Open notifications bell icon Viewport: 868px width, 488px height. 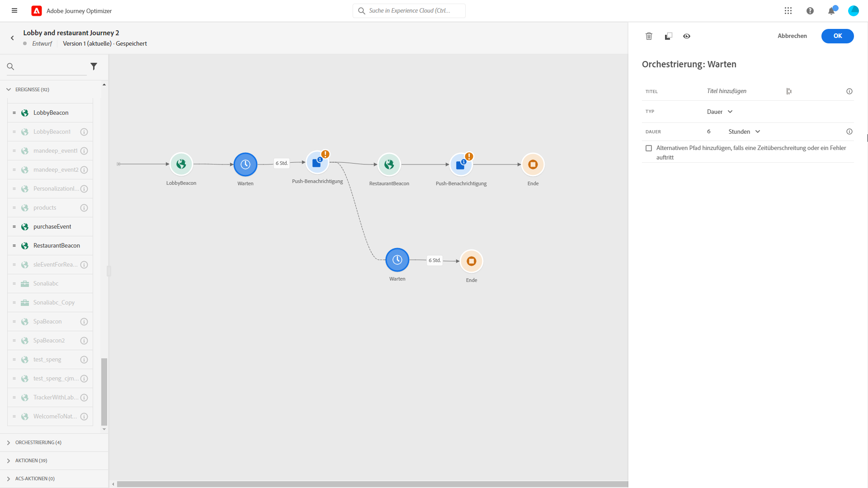tap(831, 11)
